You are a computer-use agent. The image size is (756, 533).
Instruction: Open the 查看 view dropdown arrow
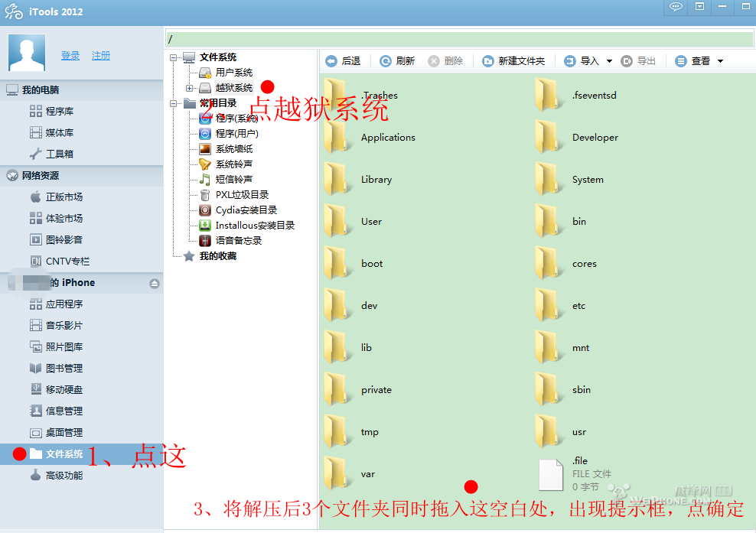tap(720, 61)
